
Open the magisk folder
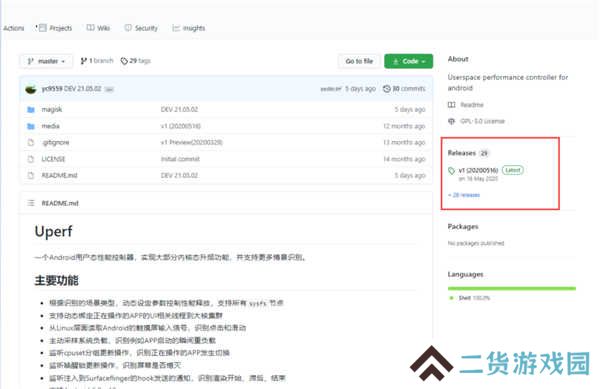click(52, 109)
